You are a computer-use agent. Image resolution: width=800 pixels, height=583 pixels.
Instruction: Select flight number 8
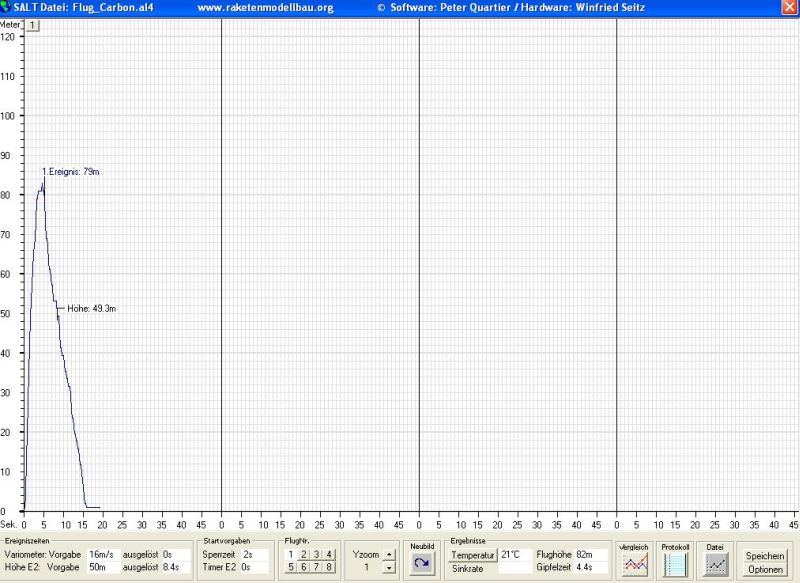tap(329, 567)
